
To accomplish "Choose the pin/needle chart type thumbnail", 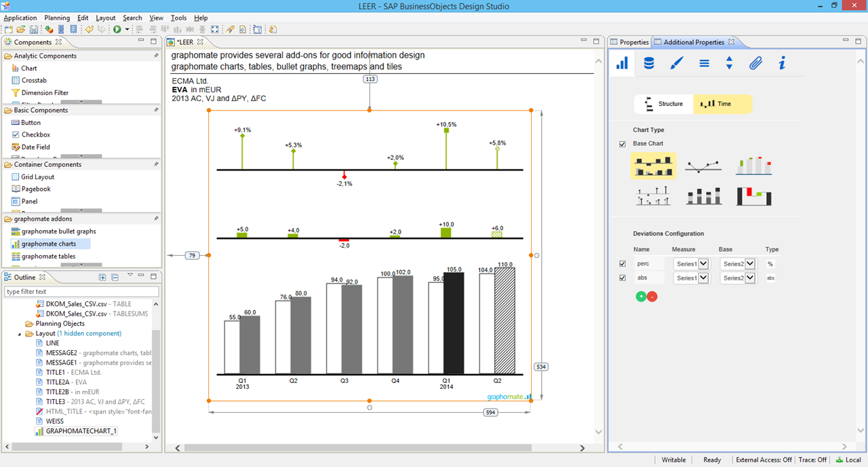I will (653, 197).
